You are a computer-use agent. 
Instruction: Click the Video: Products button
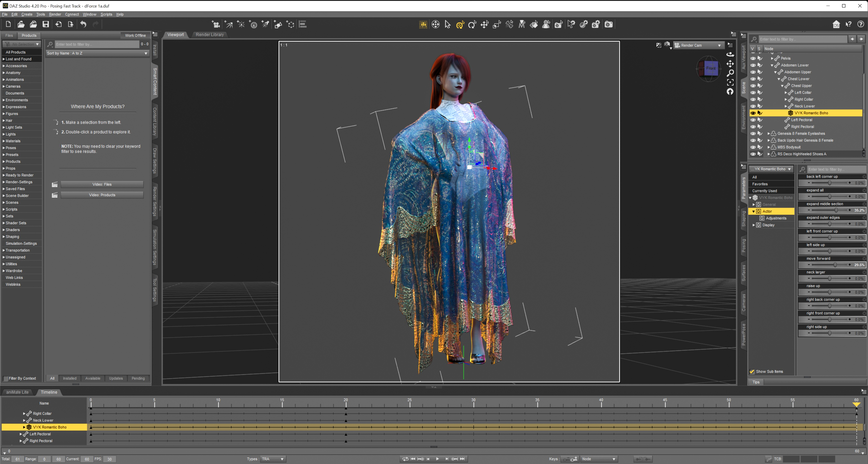point(102,195)
